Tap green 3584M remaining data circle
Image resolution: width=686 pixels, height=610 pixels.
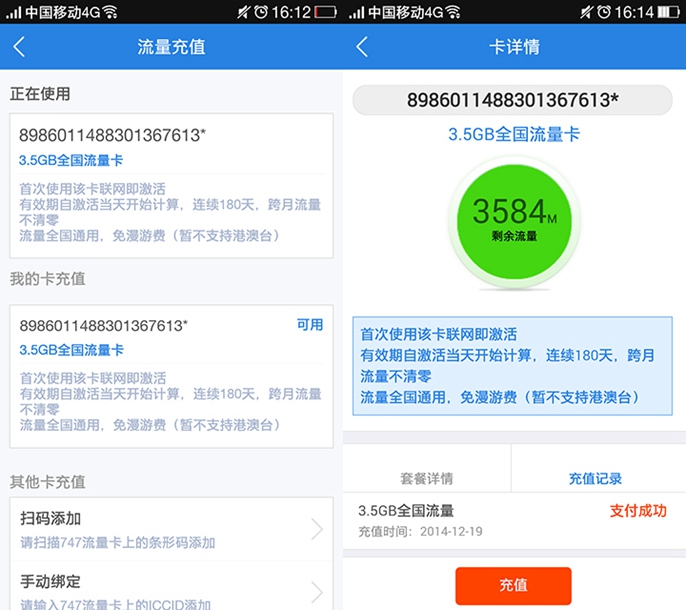[x=513, y=215]
